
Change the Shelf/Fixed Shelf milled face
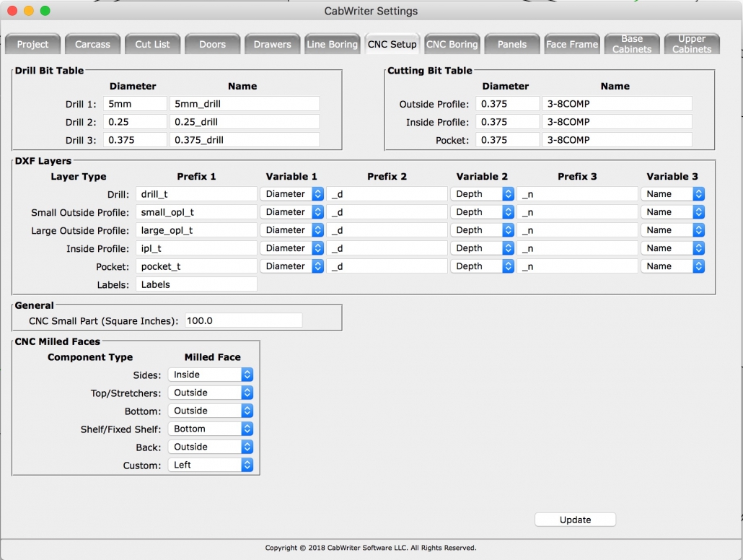[x=210, y=428]
